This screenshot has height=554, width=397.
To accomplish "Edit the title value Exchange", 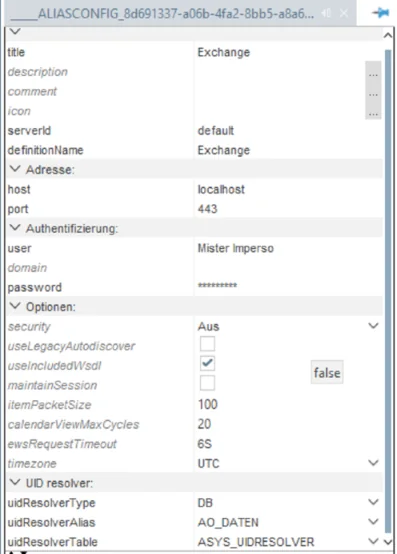I will coord(288,52).
